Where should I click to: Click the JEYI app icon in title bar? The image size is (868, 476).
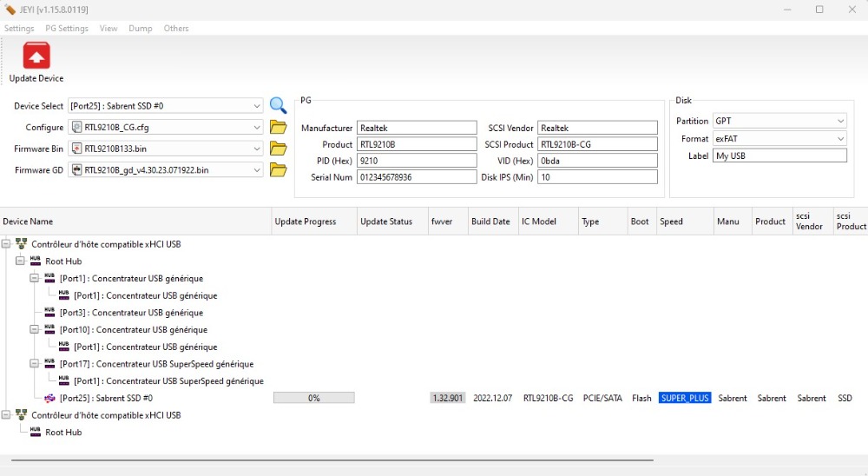[10, 10]
